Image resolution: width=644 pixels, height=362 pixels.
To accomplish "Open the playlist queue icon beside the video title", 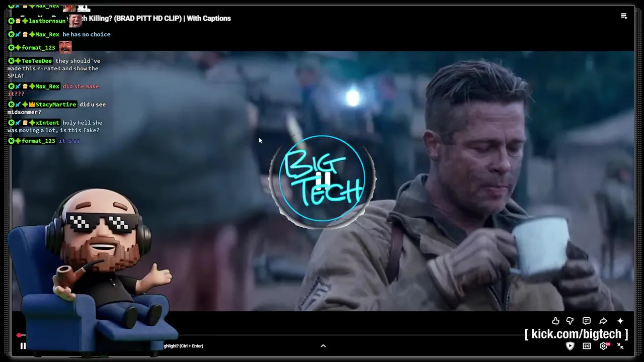I will pos(624,16).
